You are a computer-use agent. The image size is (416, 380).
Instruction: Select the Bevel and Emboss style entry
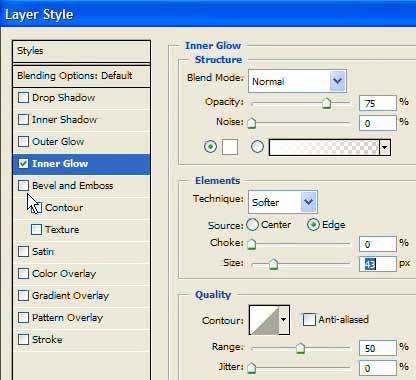pos(81,185)
